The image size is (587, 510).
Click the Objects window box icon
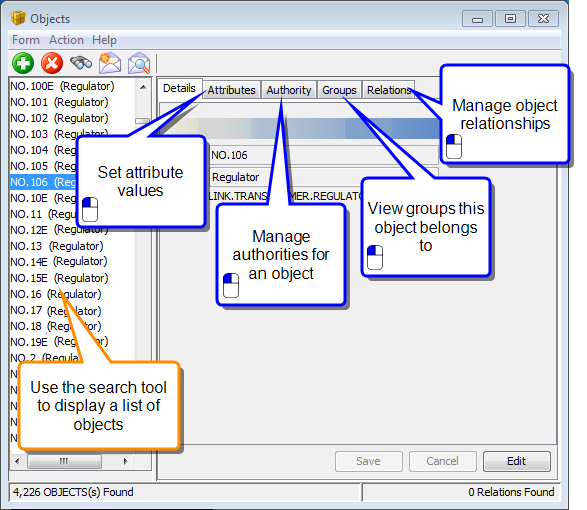(18, 18)
